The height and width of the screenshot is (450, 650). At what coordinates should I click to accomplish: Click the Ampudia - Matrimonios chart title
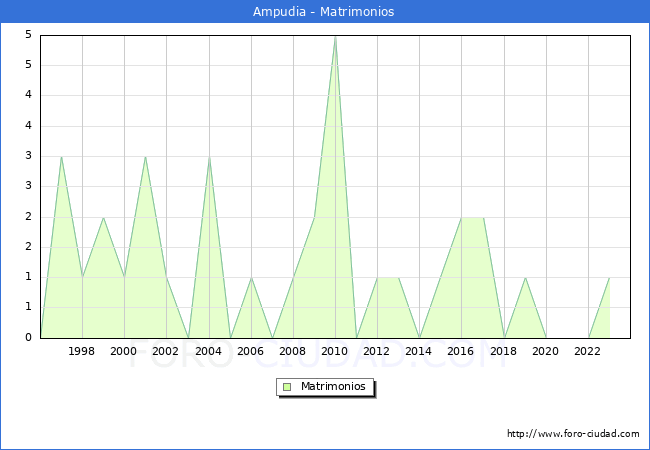(x=324, y=12)
